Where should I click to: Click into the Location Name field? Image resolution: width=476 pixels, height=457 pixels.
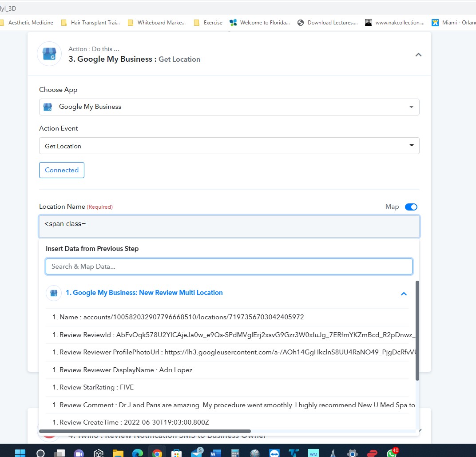tap(229, 226)
